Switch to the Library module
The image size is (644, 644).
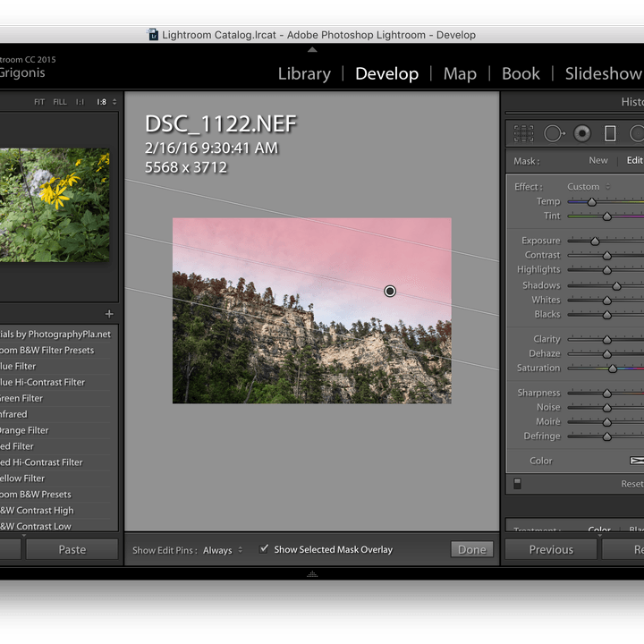click(x=304, y=74)
